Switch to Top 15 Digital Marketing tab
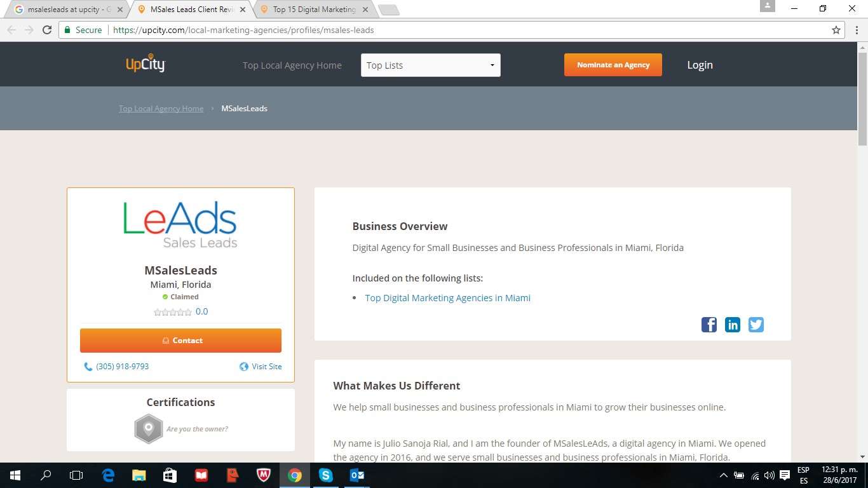 coord(314,10)
